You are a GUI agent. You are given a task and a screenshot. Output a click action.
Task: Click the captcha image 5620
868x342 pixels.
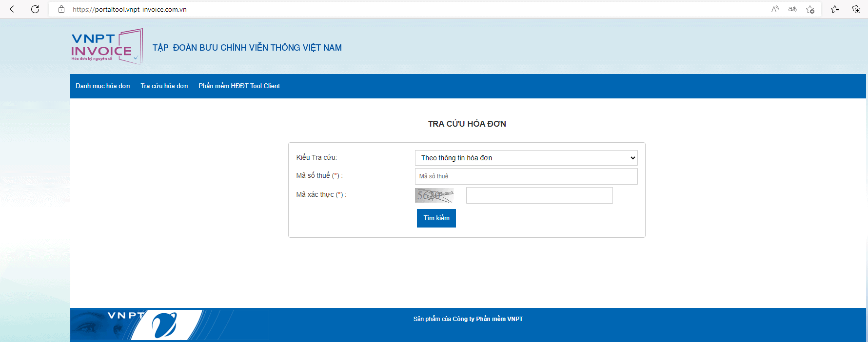point(434,195)
